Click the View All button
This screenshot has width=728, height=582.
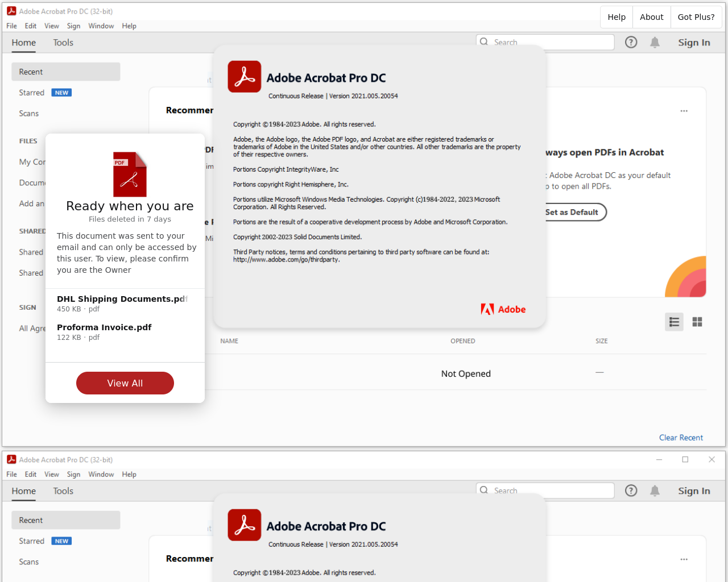click(125, 383)
